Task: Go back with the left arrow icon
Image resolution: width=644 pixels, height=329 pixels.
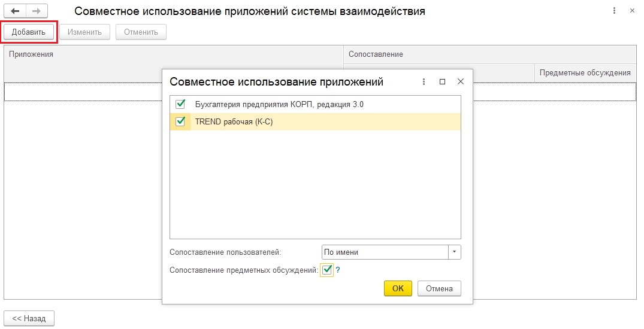Action: click(x=15, y=11)
